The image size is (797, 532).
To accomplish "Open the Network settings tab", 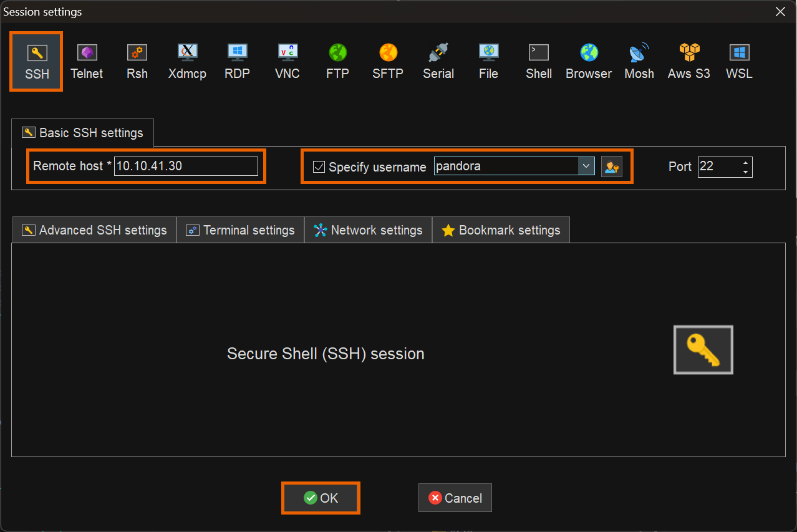I will [x=368, y=230].
